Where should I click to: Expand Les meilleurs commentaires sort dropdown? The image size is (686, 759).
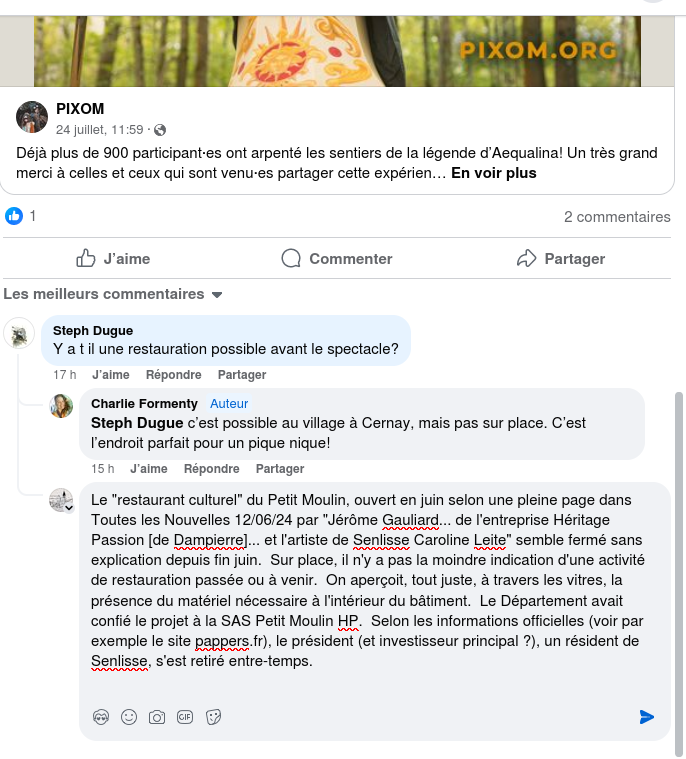(113, 294)
